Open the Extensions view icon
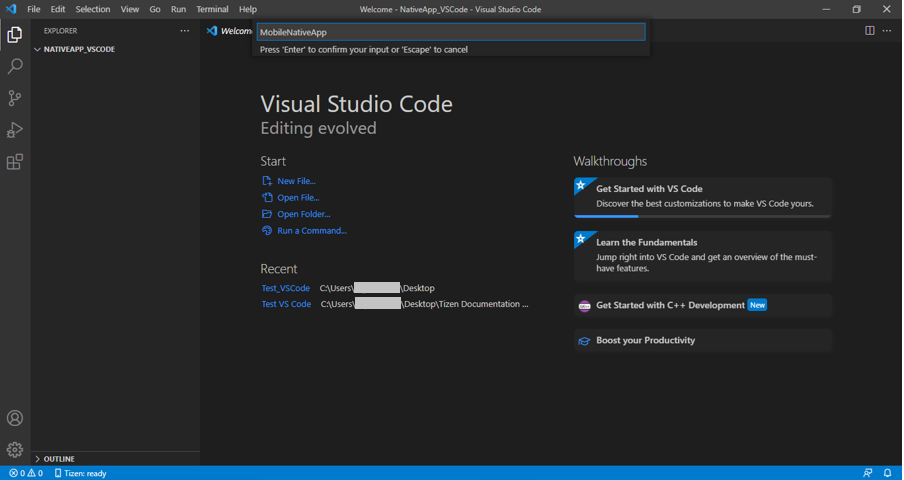 click(15, 162)
